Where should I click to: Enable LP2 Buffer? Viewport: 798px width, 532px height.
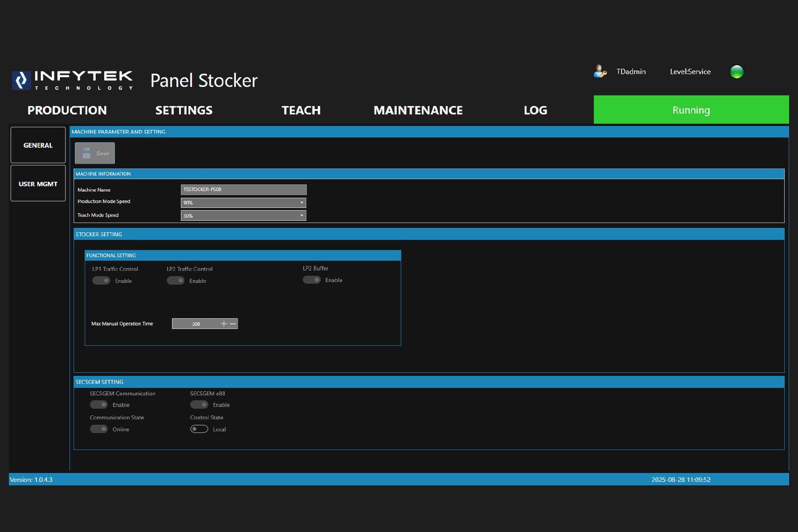tap(312, 280)
